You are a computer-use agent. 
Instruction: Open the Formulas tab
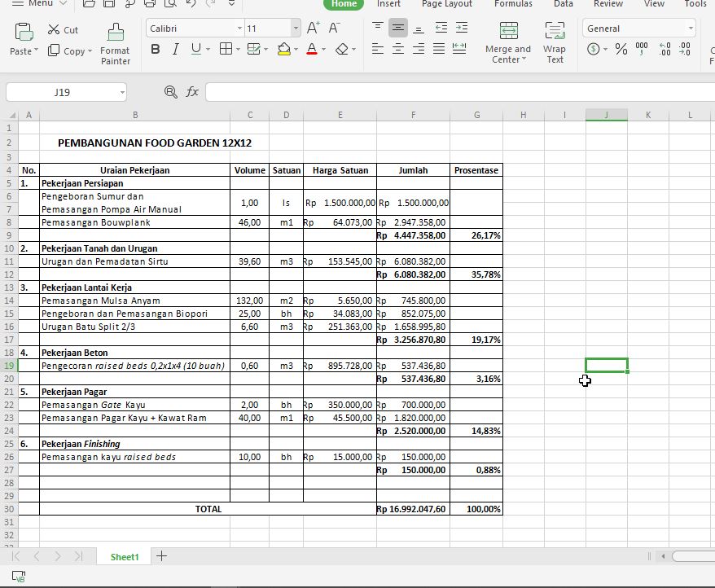tap(513, 3)
